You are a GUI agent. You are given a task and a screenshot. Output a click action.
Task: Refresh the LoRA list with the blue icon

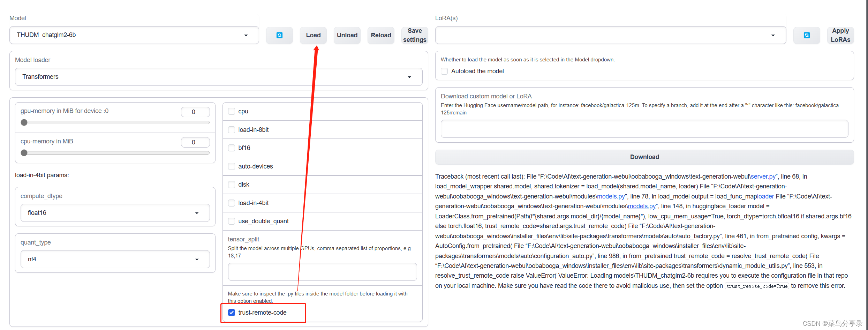[x=807, y=35]
